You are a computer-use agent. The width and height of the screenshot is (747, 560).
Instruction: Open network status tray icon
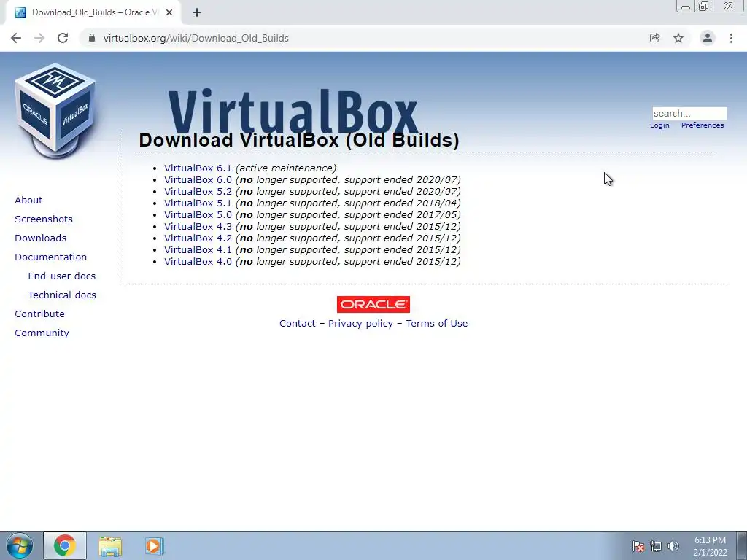tap(656, 547)
